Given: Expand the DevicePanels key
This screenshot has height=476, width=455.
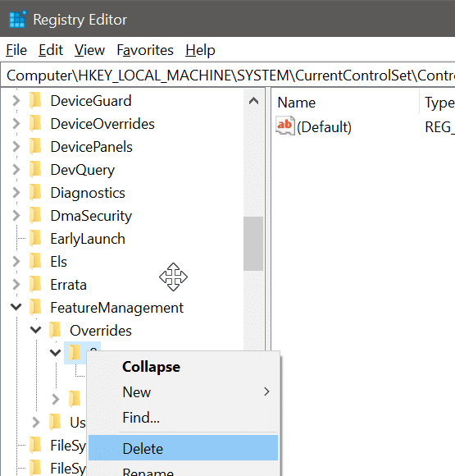Looking at the screenshot, I should tap(16, 147).
